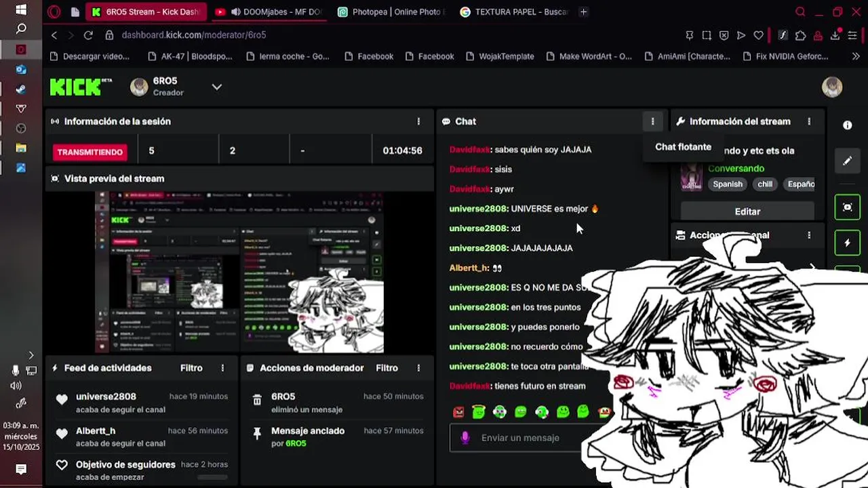Expand the bookmarks overflow chevron
Viewport: 868px width, 488px height.
pos(856,56)
